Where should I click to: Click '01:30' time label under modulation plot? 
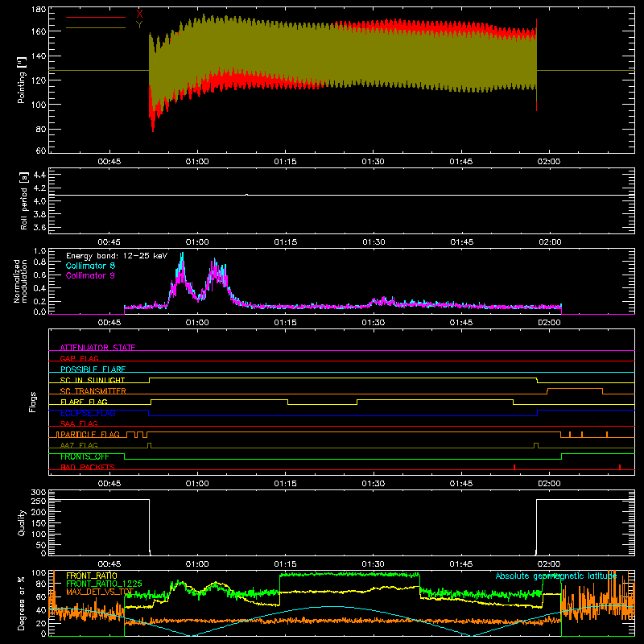tap(374, 323)
